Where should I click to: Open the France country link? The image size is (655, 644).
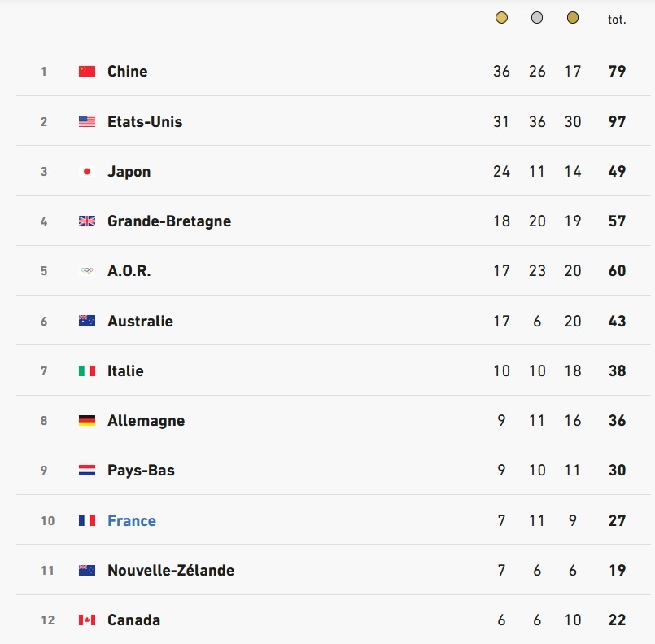tap(132, 520)
